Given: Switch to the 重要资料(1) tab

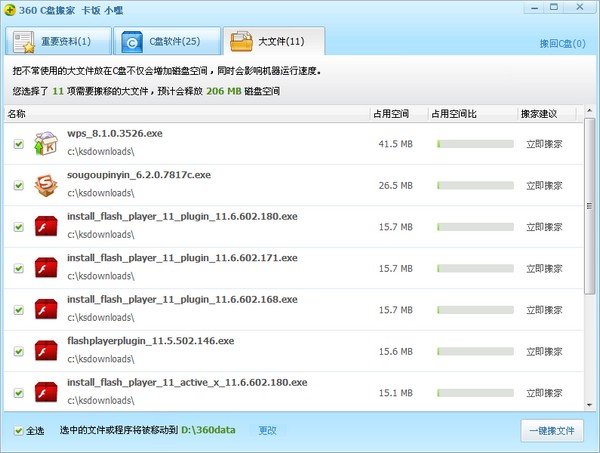Looking at the screenshot, I should click(54, 41).
